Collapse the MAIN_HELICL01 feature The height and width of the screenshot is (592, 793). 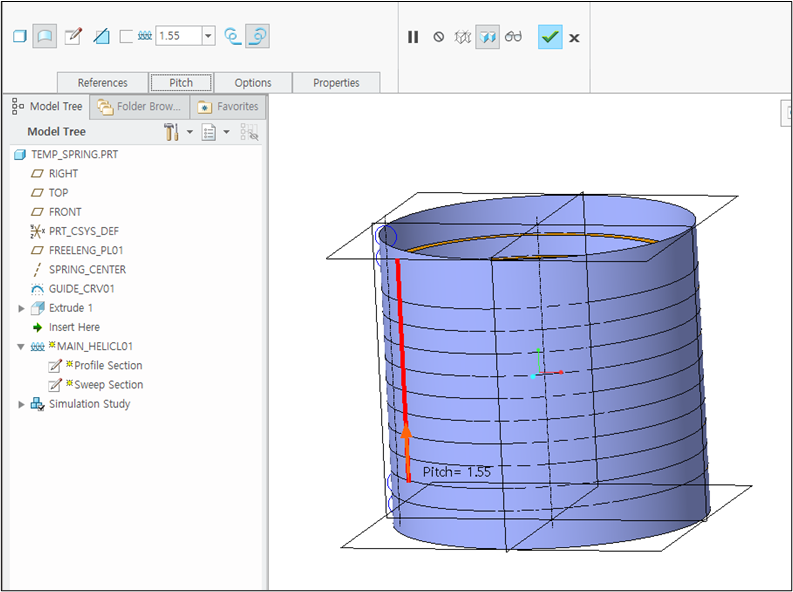pyautogui.click(x=21, y=346)
